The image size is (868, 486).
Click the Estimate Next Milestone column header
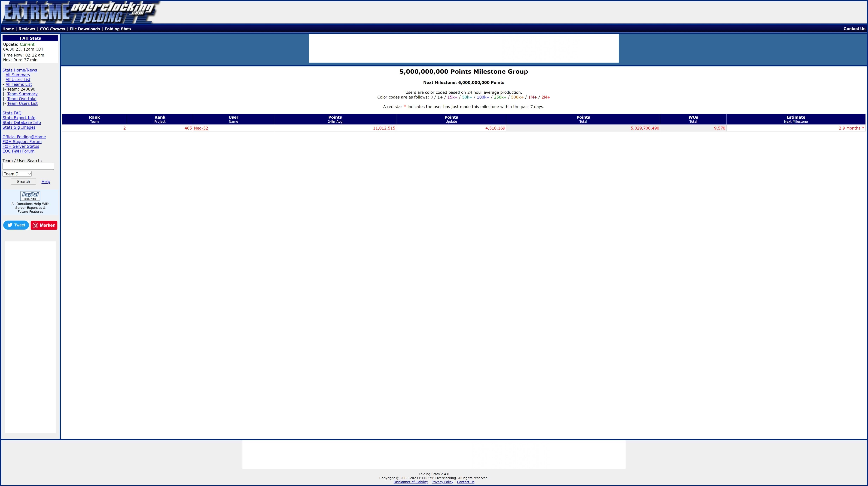coord(796,119)
